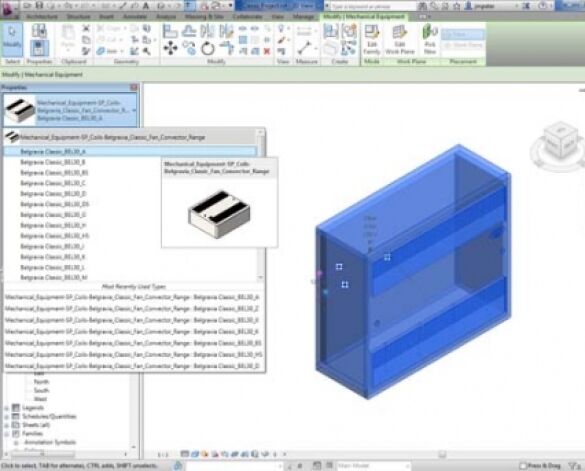Expand the Schedules/Quantities tree node
The height and width of the screenshot is (471, 585).
6,417
